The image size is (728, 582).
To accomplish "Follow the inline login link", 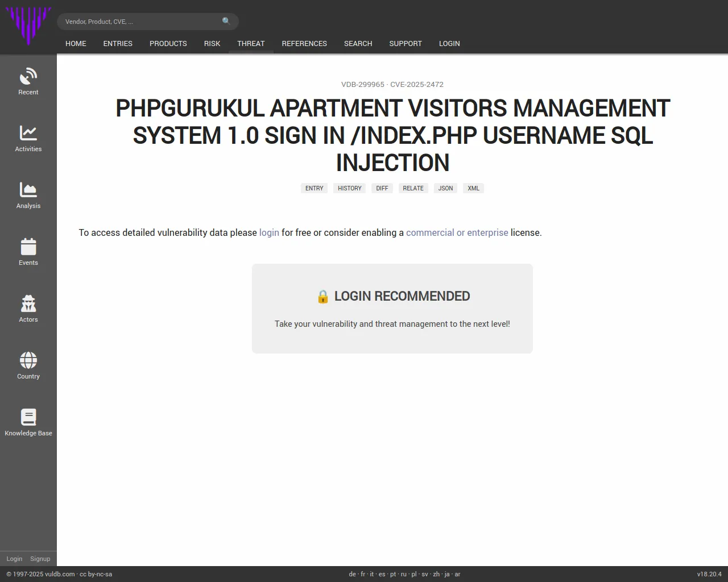I will 269,232.
